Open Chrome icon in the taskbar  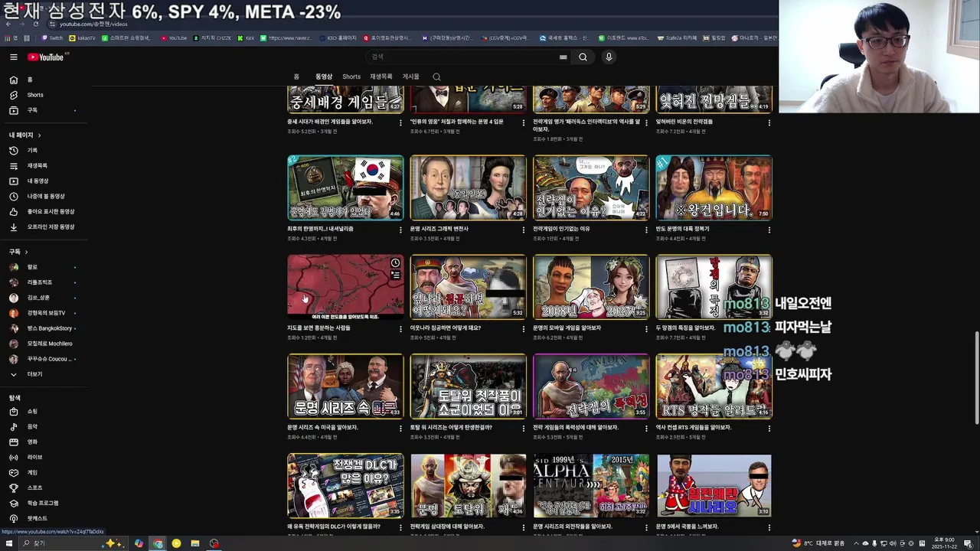(158, 543)
